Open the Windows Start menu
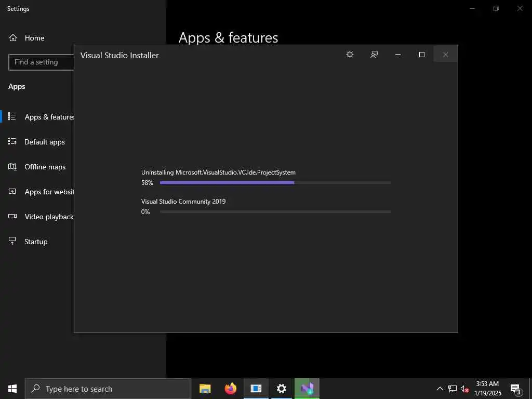 click(x=12, y=389)
